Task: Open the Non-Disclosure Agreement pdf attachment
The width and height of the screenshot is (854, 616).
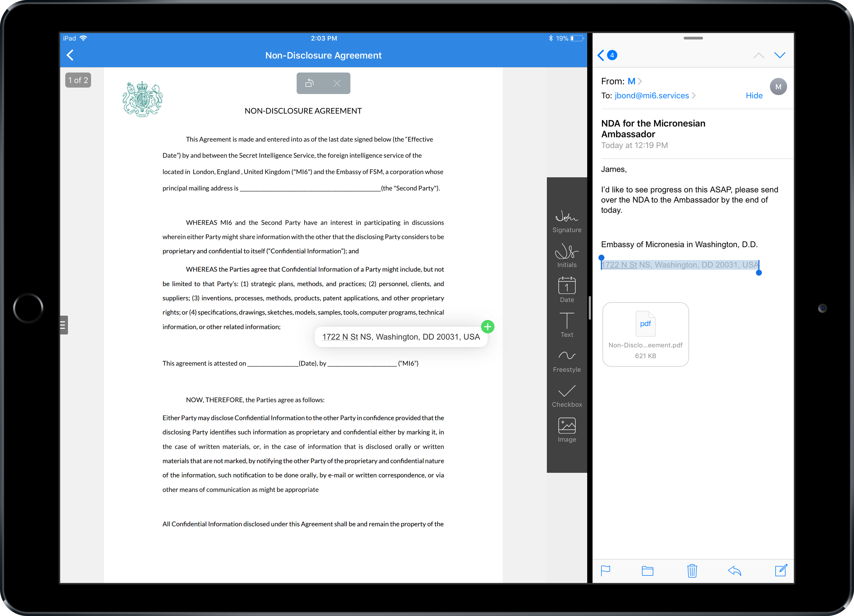Action: click(x=645, y=334)
